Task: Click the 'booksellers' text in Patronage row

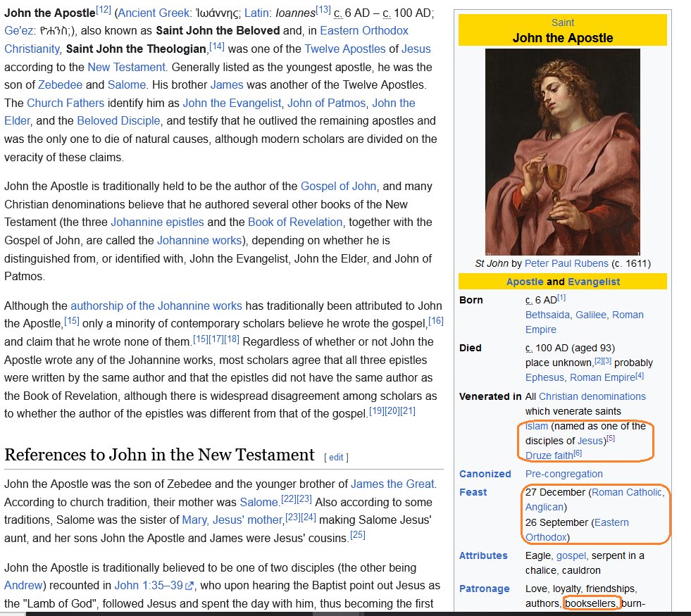Action: 590,603
